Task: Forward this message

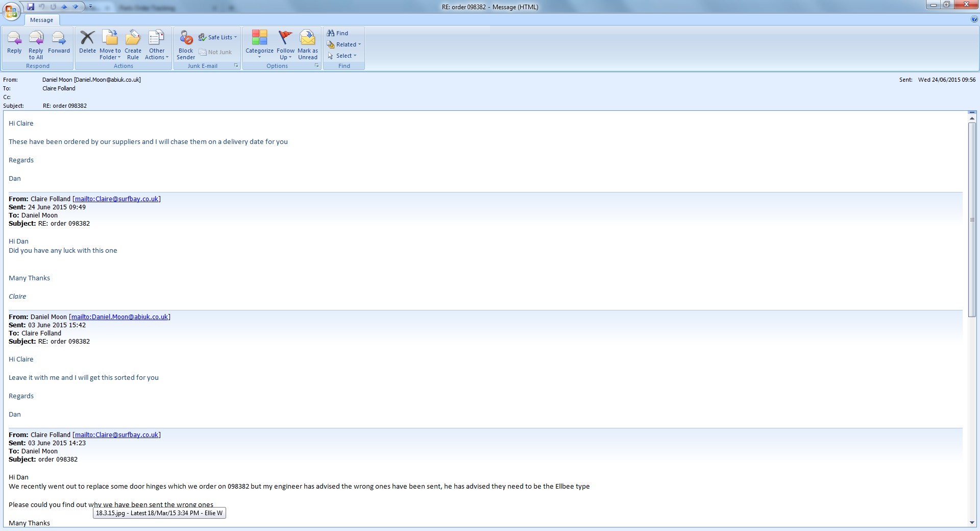Action: tap(59, 43)
